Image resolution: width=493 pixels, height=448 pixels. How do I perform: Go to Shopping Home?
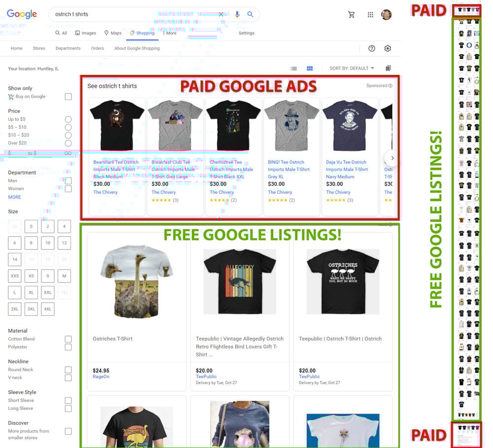(16, 48)
